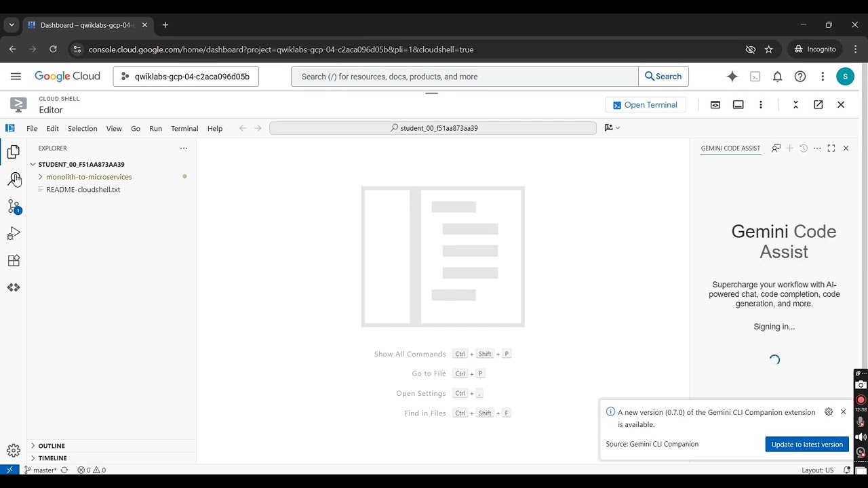868x488 pixels.
Task: Open the Explorer view in activity bar
Action: pyautogui.click(x=13, y=152)
